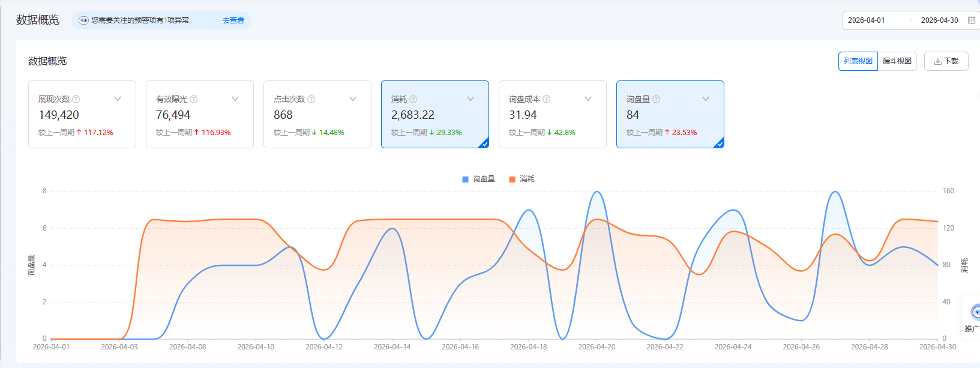The height and width of the screenshot is (368, 980).
Task: Switch to 漏斗视图 tab
Action: (897, 61)
